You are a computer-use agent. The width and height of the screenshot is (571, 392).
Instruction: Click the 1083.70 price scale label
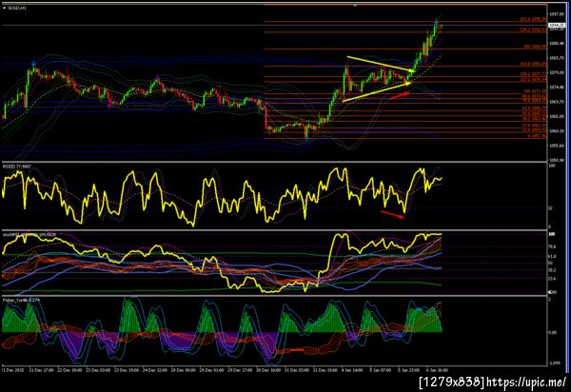click(x=557, y=58)
